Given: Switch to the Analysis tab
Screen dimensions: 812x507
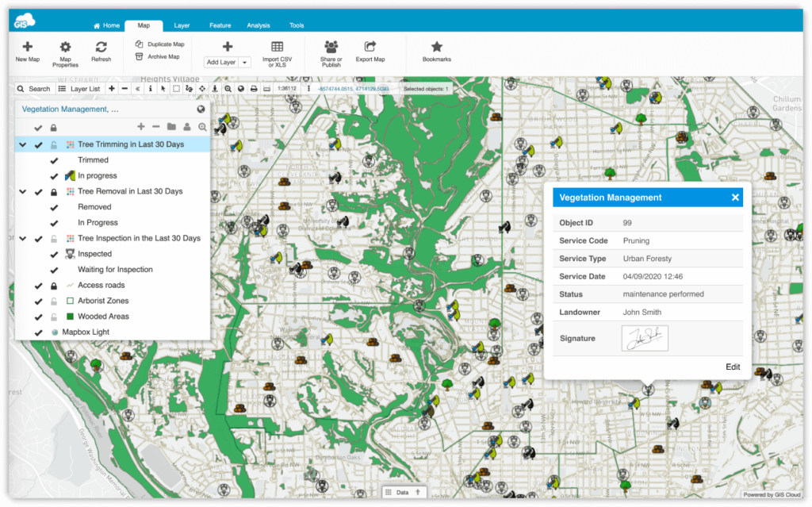Looking at the screenshot, I should point(258,25).
